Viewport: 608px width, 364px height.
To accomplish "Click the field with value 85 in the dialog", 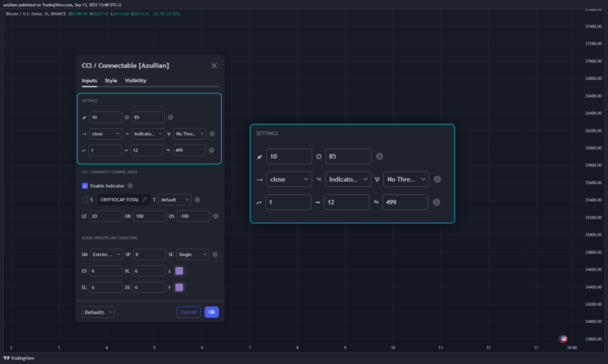I will click(148, 117).
